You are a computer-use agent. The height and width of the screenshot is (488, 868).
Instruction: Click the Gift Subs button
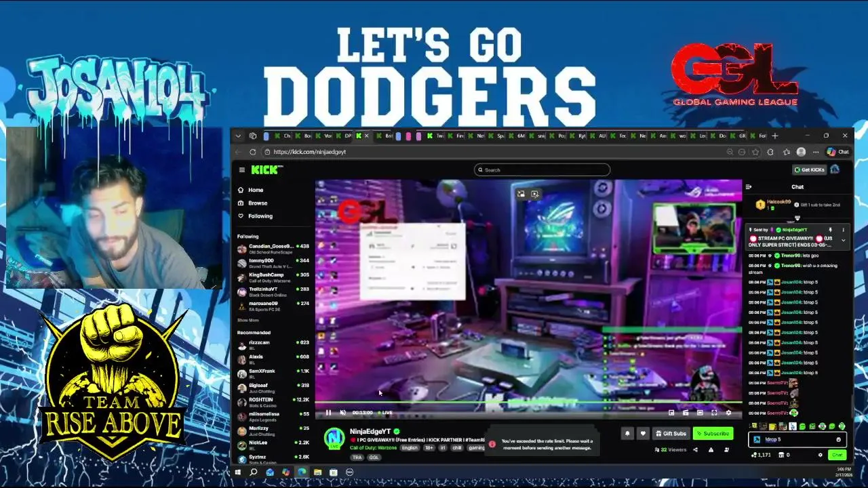tap(671, 434)
